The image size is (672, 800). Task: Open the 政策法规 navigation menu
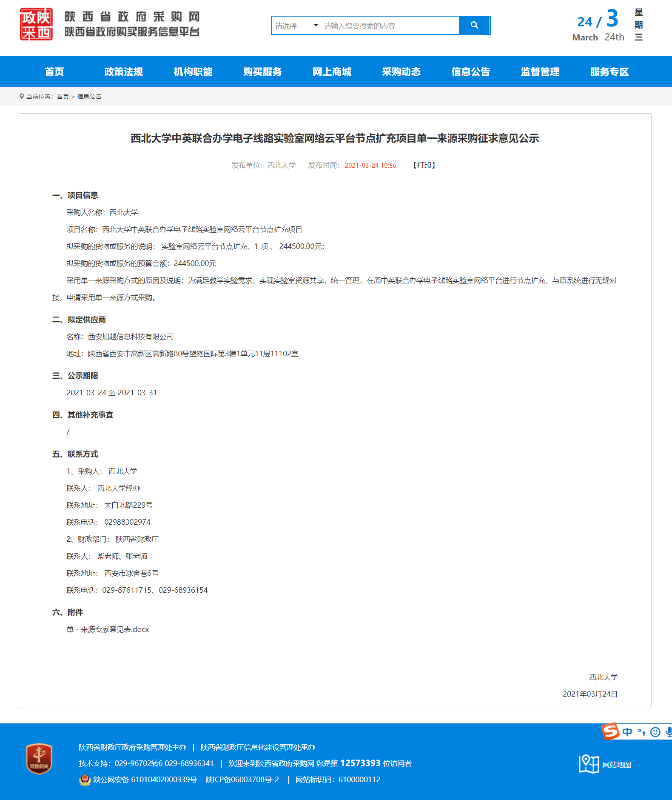[x=124, y=72]
